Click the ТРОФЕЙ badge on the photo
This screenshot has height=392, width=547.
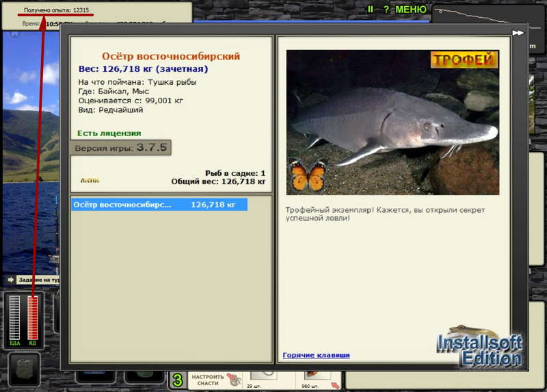464,60
